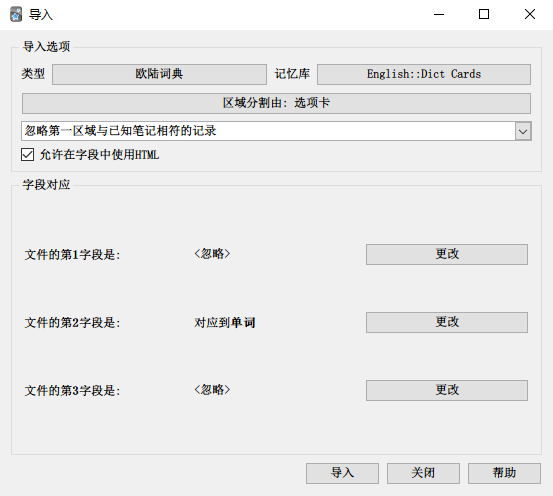Open 帮助 help button
The height and width of the screenshot is (496, 553).
click(504, 473)
